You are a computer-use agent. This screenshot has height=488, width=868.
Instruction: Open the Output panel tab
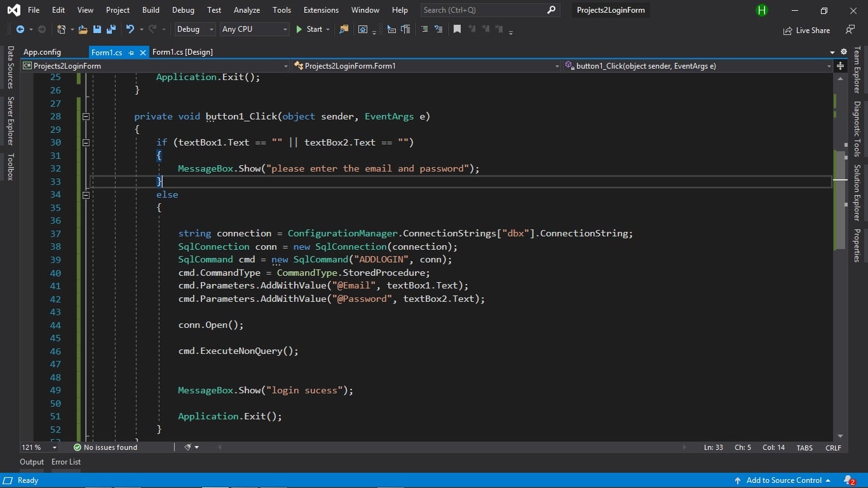point(32,462)
